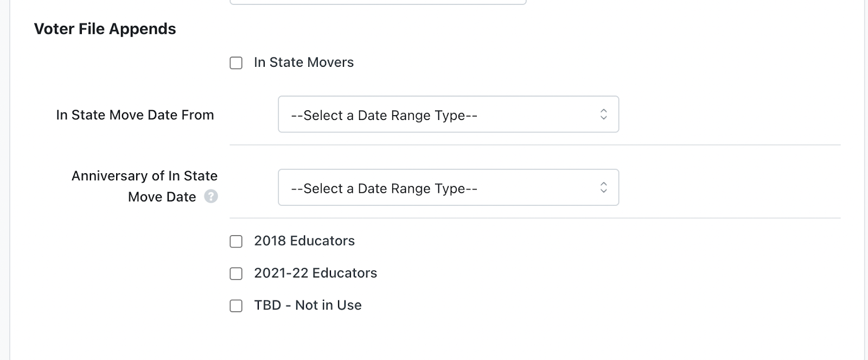
Task: Click the TBD - Not in Use label
Action: pyautogui.click(x=308, y=305)
